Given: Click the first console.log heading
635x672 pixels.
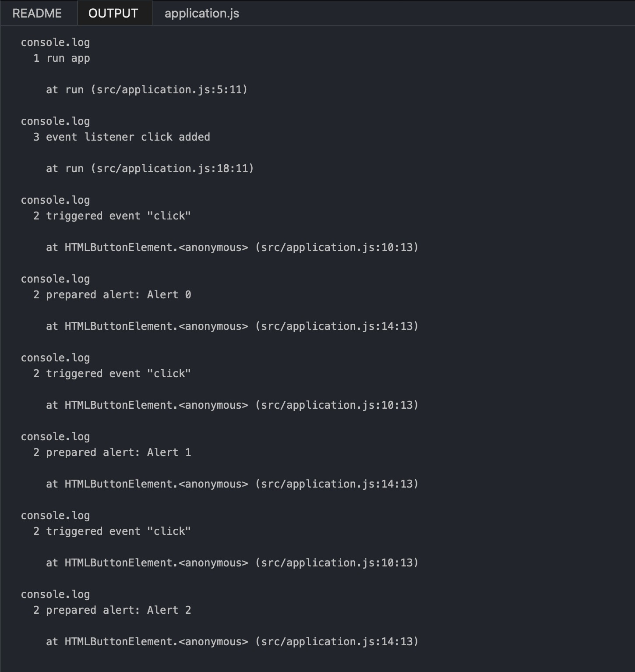Looking at the screenshot, I should (55, 42).
